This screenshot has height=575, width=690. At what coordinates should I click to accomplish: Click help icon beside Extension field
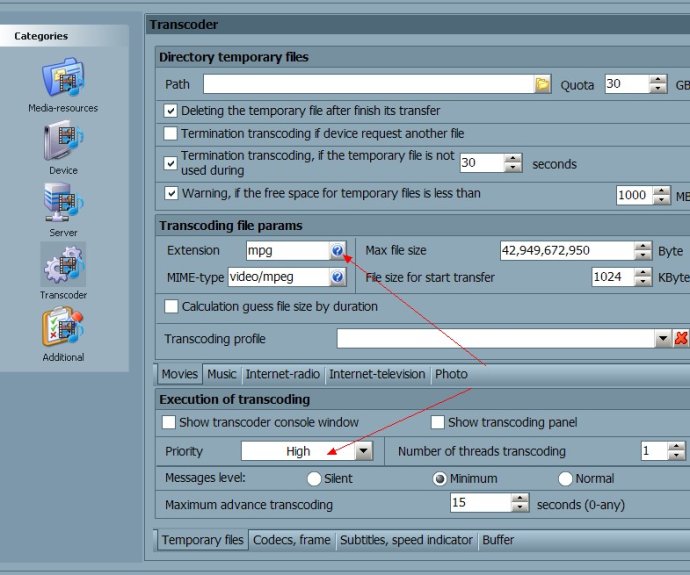(x=338, y=251)
